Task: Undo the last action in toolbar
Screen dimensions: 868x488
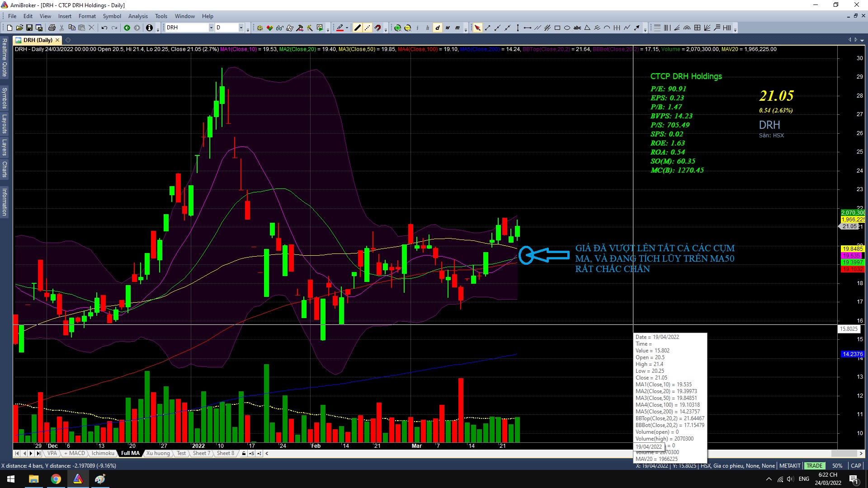Action: (x=104, y=28)
